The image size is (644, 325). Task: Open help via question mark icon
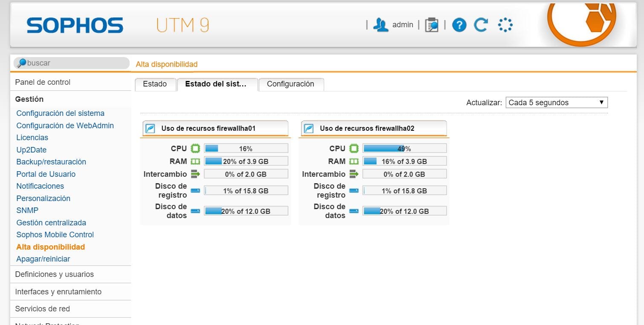click(x=459, y=25)
